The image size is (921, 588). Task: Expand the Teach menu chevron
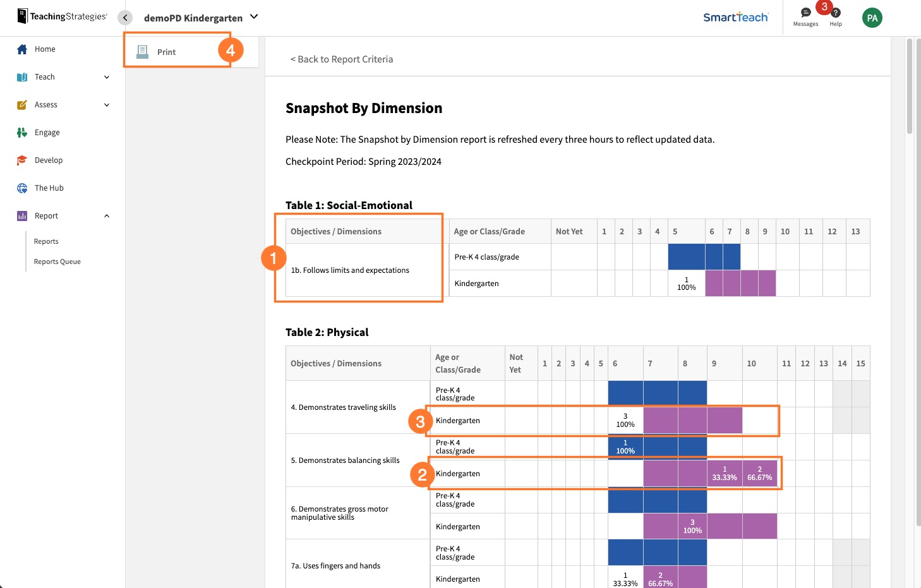[x=106, y=76]
